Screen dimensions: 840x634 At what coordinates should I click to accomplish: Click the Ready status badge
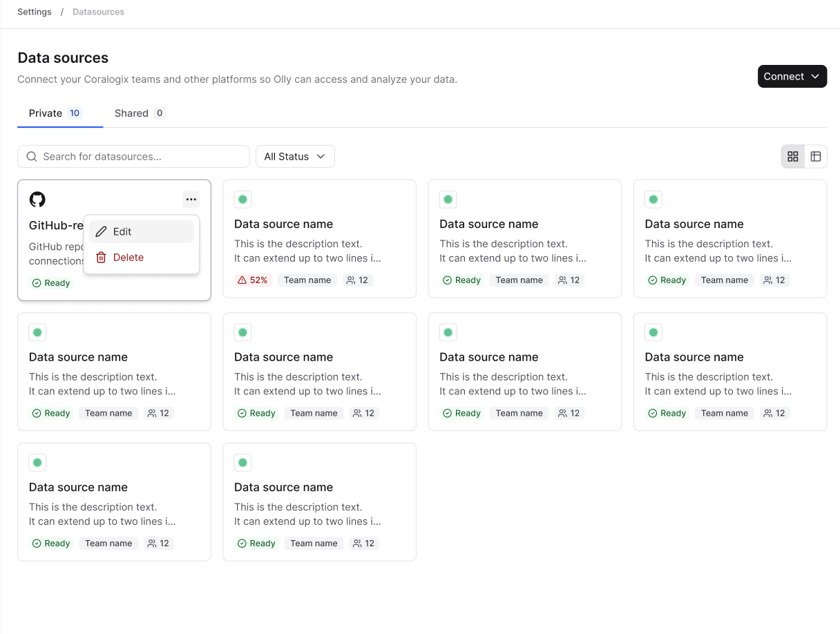tap(461, 280)
